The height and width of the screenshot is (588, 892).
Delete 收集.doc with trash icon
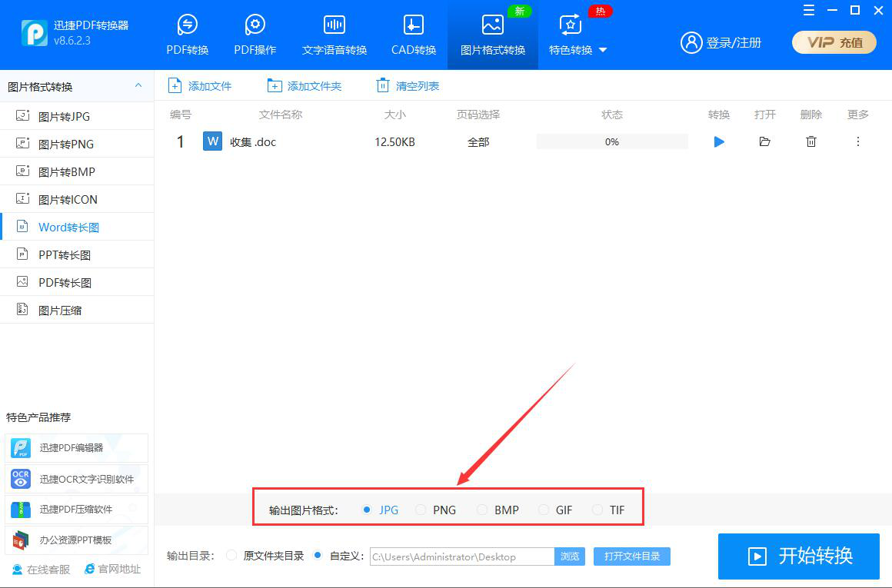tap(811, 141)
